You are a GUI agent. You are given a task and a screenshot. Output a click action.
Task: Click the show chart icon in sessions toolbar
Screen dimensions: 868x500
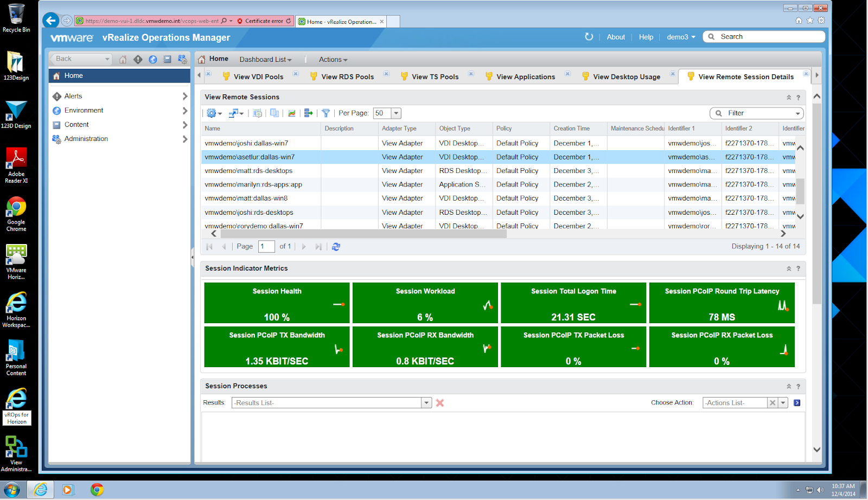pos(292,113)
